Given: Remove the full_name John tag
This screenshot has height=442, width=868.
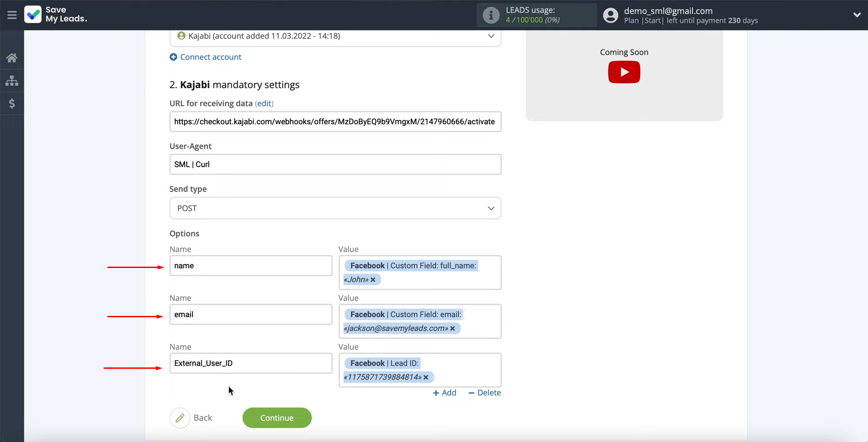Looking at the screenshot, I should pos(373,280).
